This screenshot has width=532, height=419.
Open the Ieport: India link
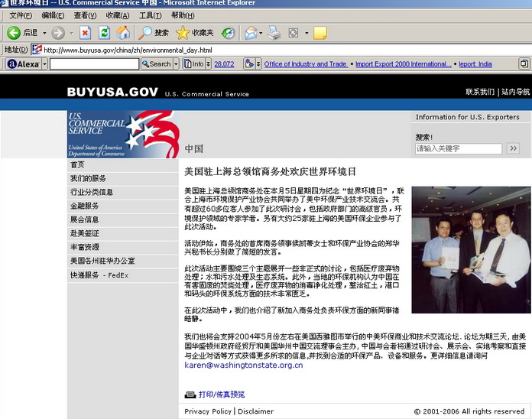[475, 64]
